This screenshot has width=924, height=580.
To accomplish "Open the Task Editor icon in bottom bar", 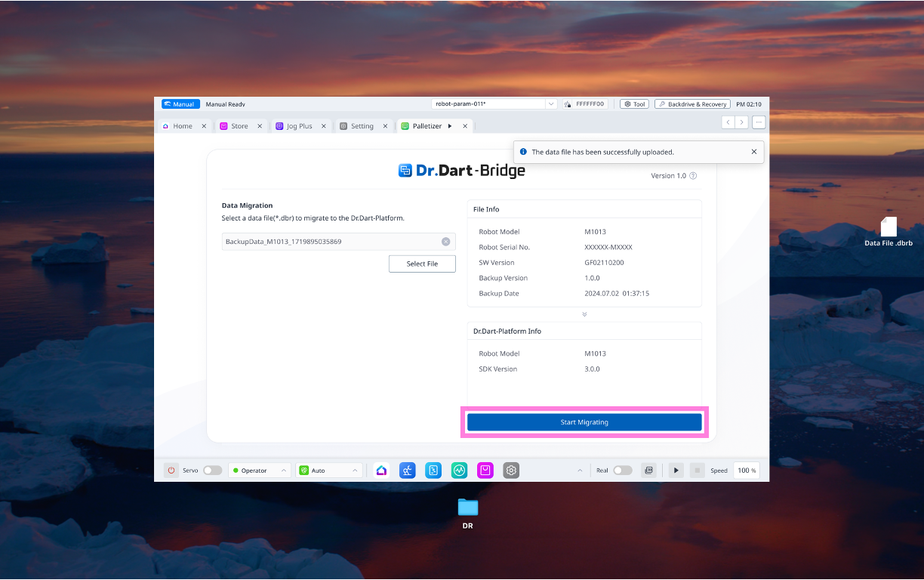I will point(433,470).
